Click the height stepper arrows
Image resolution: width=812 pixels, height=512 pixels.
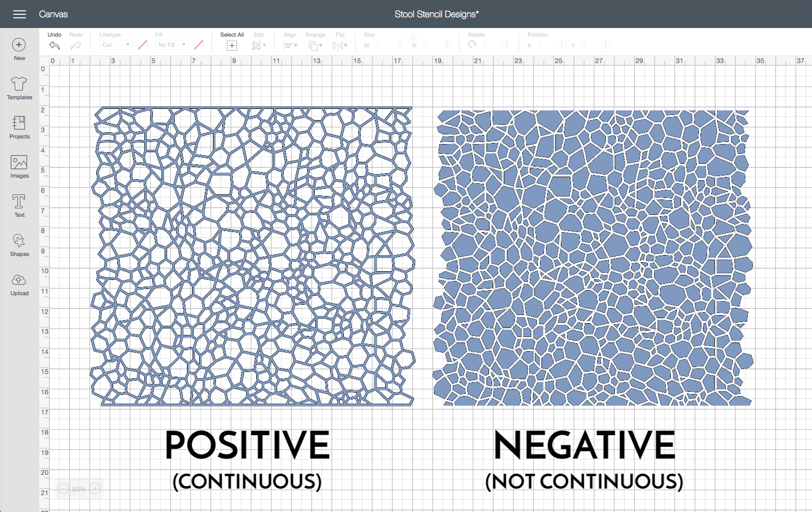pyautogui.click(x=447, y=45)
